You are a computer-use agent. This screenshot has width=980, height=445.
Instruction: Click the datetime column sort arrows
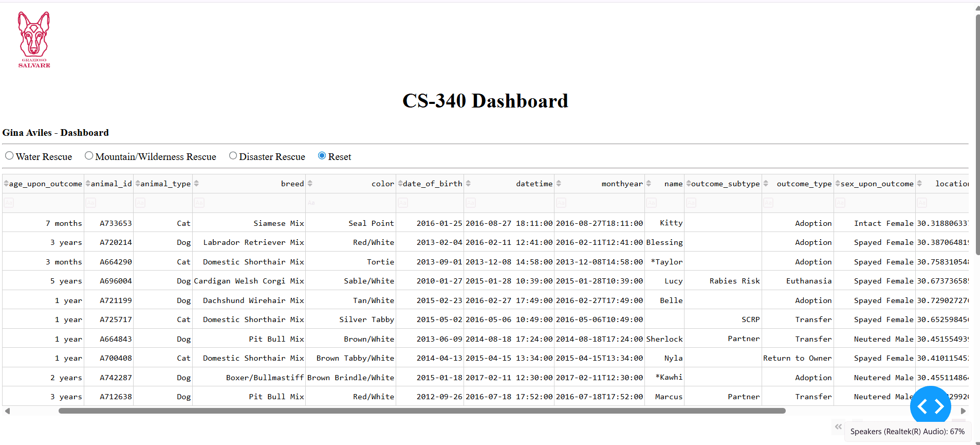(x=468, y=184)
